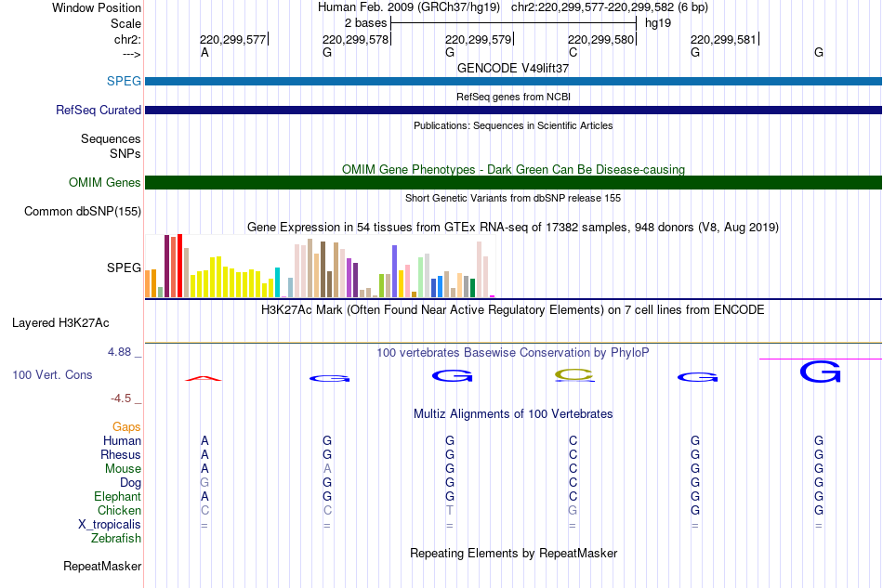
Task: Click the 4.88 PhyloP scale value
Action: coord(119,352)
